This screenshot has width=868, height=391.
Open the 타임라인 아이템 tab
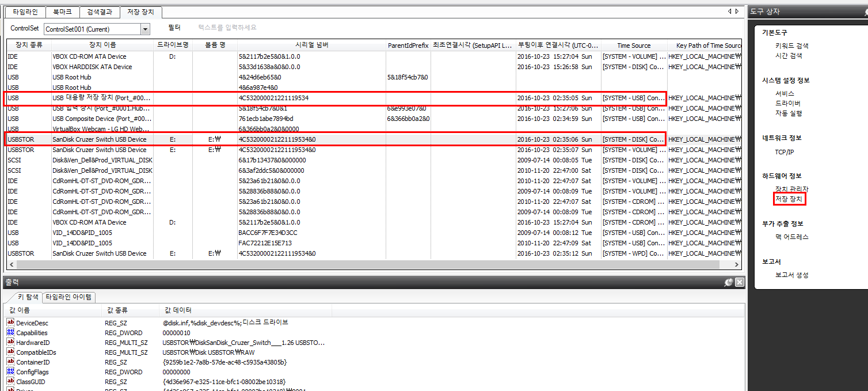(x=68, y=297)
